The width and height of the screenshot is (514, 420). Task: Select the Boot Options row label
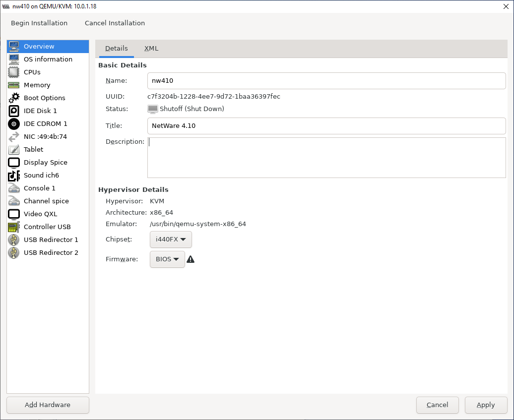click(x=45, y=98)
